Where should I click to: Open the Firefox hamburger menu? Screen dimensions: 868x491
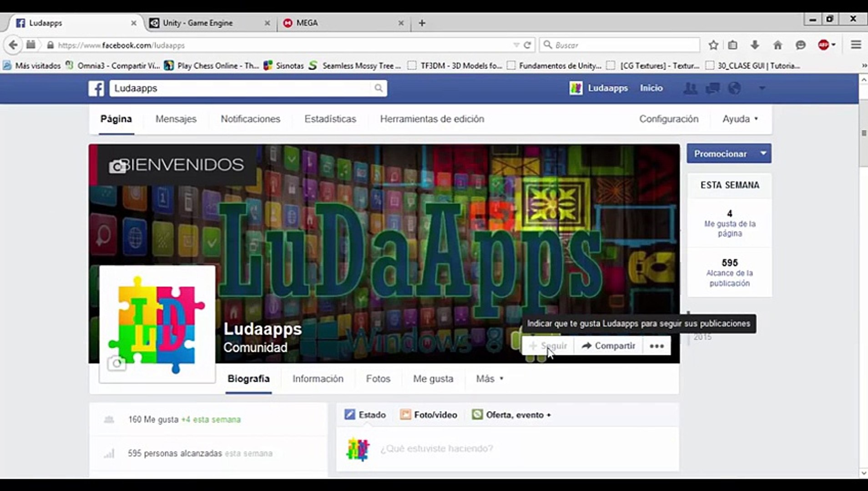tap(856, 45)
